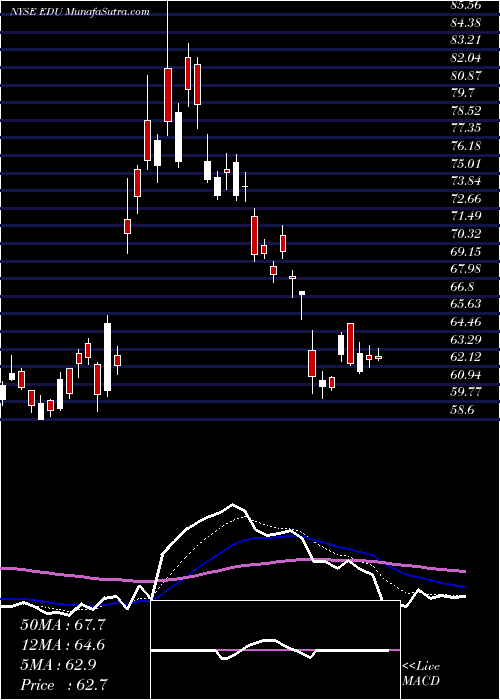Image resolution: width=500 pixels, height=700 pixels.
Task: Click the 66.8 price axis label
Action: click(x=463, y=287)
